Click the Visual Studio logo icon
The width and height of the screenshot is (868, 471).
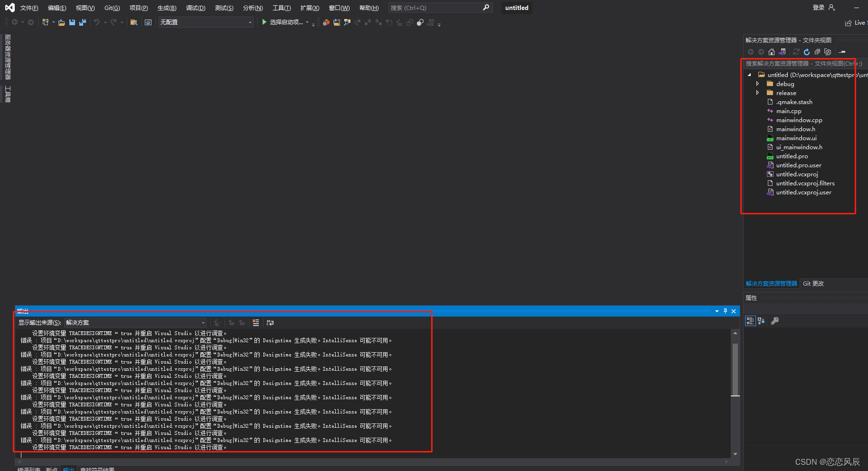click(x=9, y=8)
